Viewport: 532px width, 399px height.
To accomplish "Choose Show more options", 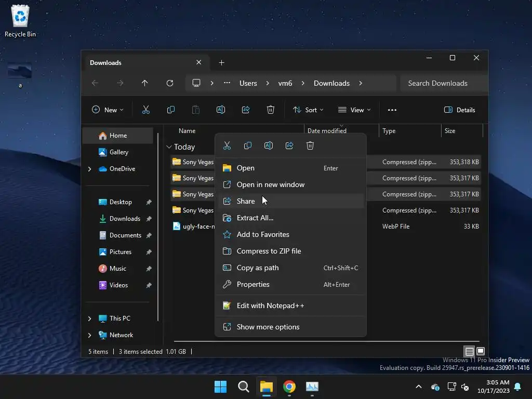I will pos(291,327).
